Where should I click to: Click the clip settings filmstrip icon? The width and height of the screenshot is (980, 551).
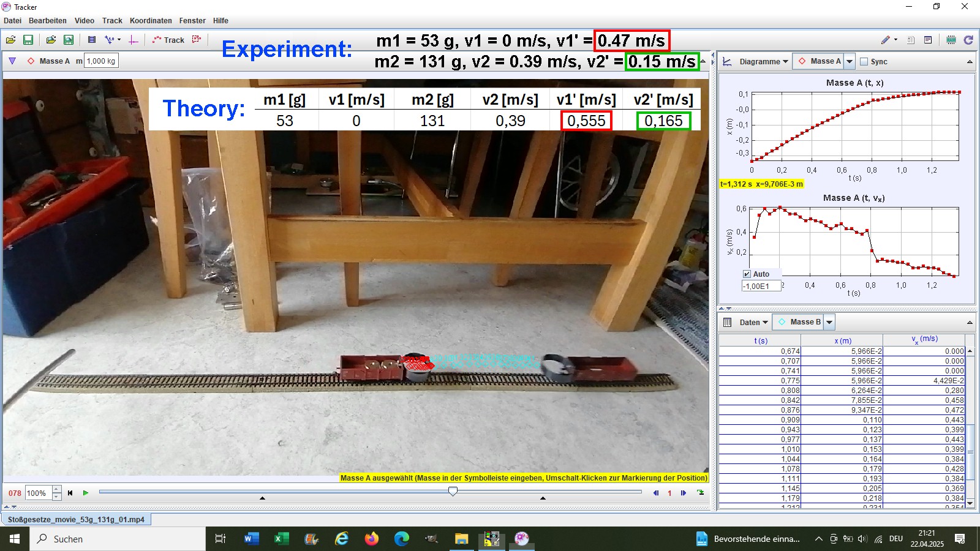pos(92,40)
